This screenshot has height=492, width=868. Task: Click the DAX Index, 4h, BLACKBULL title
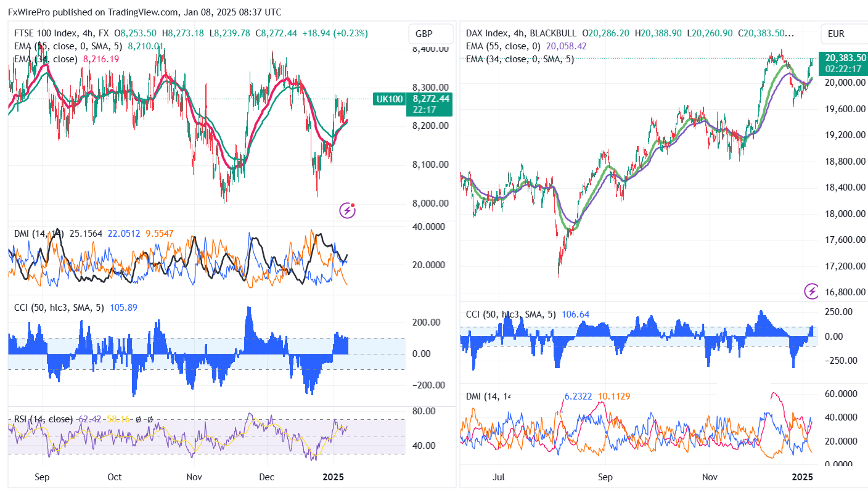[x=523, y=33]
